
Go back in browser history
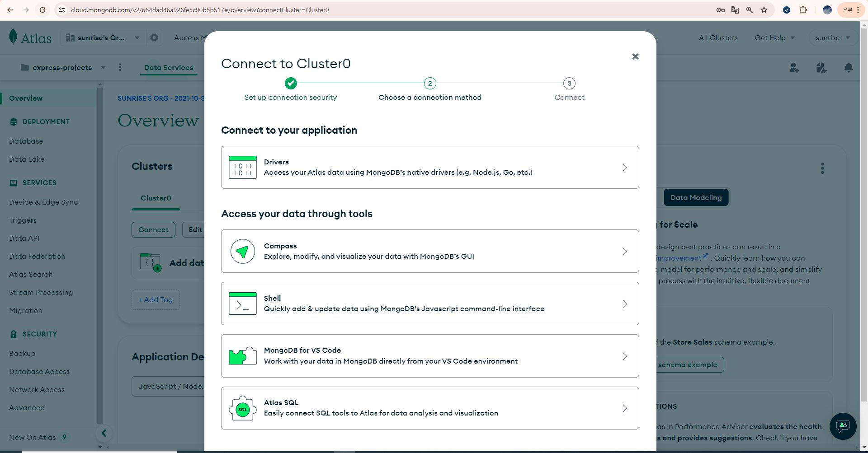tap(10, 10)
